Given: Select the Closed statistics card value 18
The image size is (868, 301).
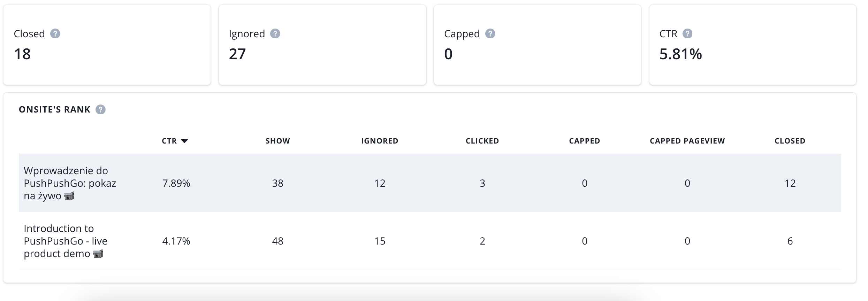Looking at the screenshot, I should (22, 54).
